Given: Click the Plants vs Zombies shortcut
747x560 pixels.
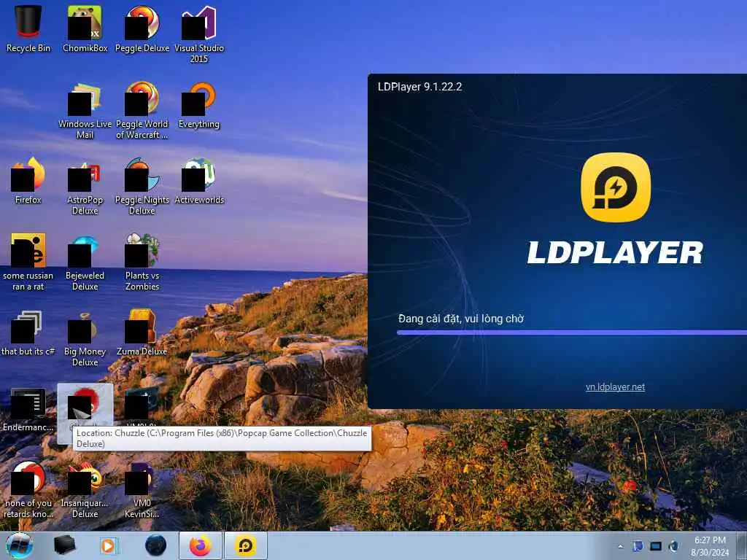Looking at the screenshot, I should click(142, 262).
